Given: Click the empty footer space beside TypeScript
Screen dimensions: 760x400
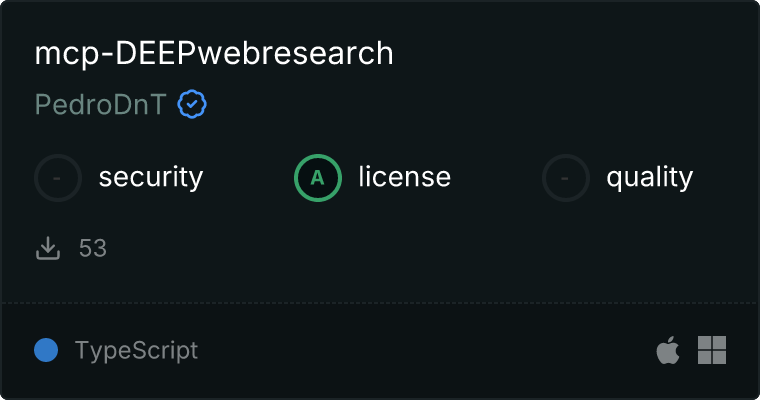Looking at the screenshot, I should click(x=427, y=350).
